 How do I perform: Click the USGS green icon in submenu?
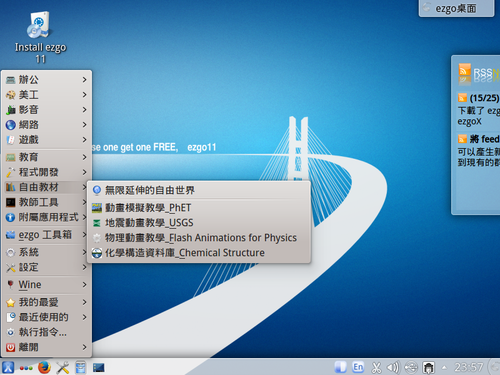[97, 223]
